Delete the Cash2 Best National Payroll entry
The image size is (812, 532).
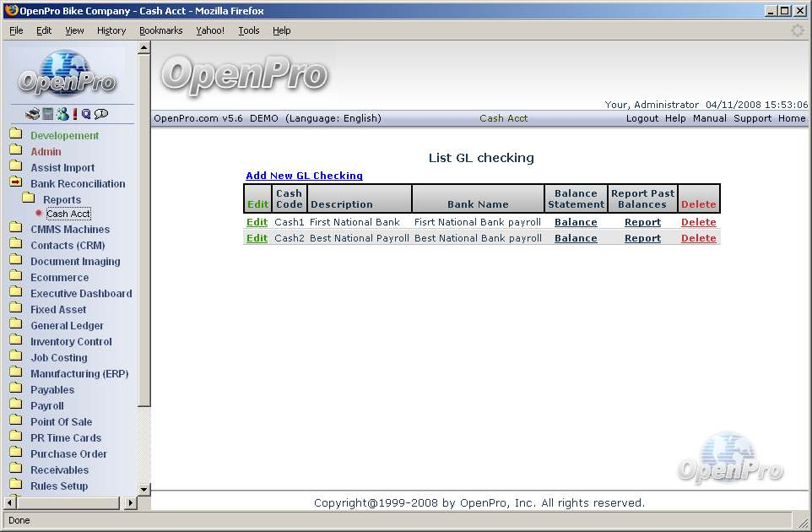[698, 238]
